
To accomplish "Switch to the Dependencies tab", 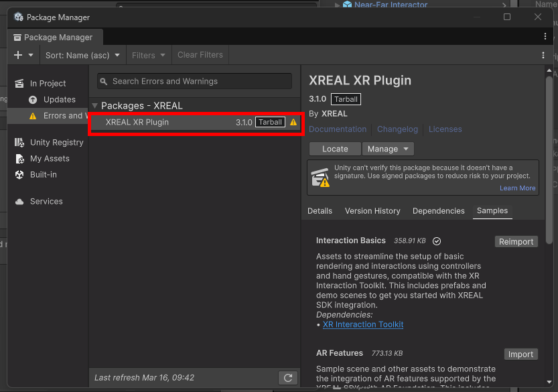I will pos(438,211).
